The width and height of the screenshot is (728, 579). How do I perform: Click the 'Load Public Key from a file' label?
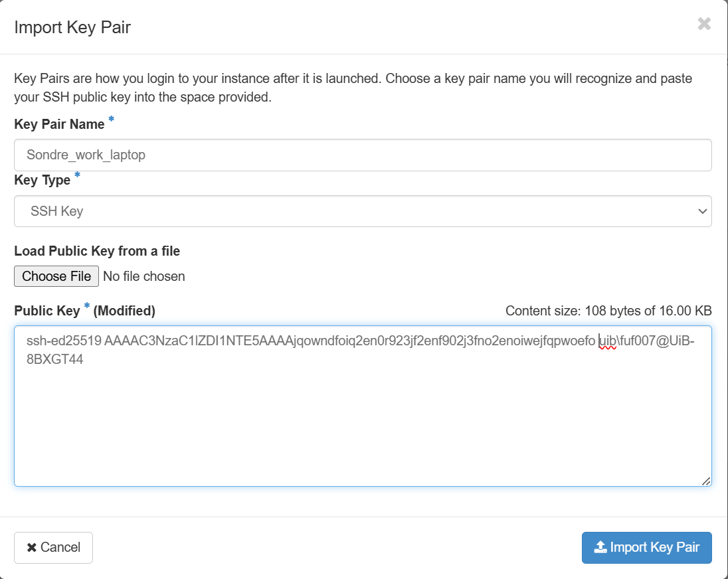tap(97, 251)
